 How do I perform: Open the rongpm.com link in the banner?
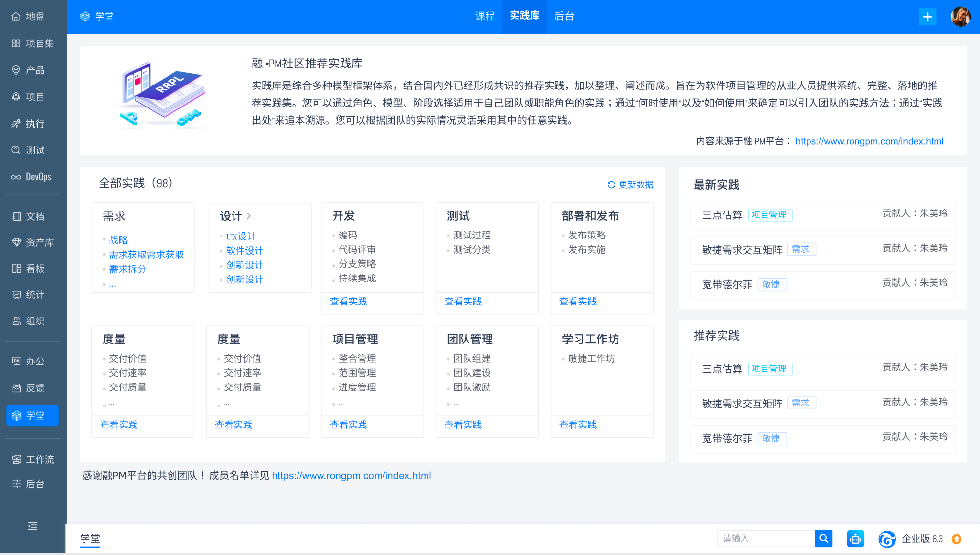pos(869,141)
